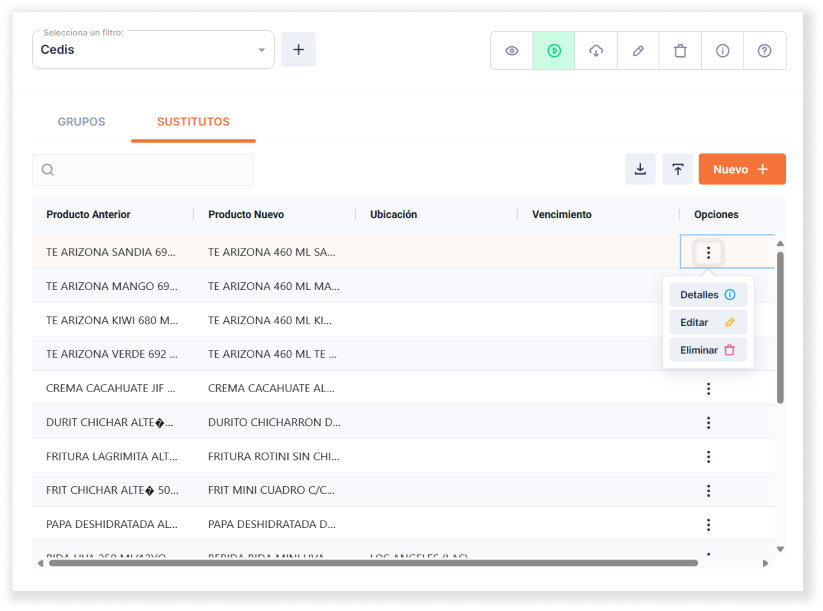
Task: Click the green play circle button
Action: click(x=554, y=50)
